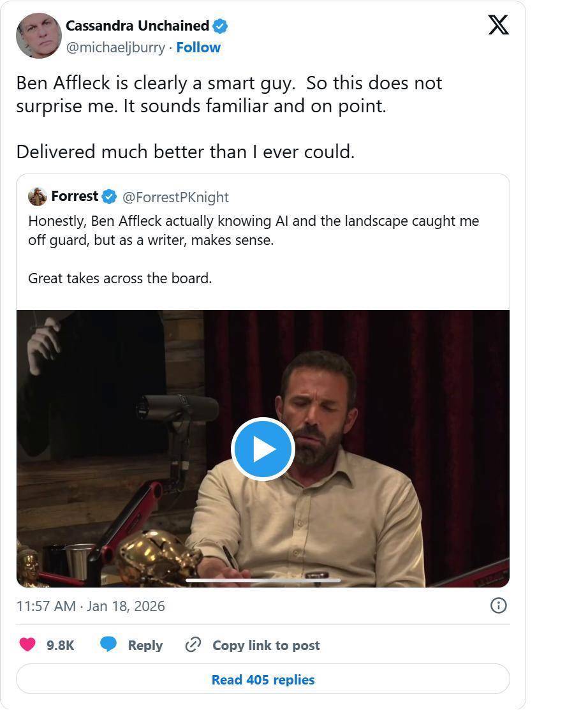
Task: Seek using the video progress bar
Action: pyautogui.click(x=262, y=581)
